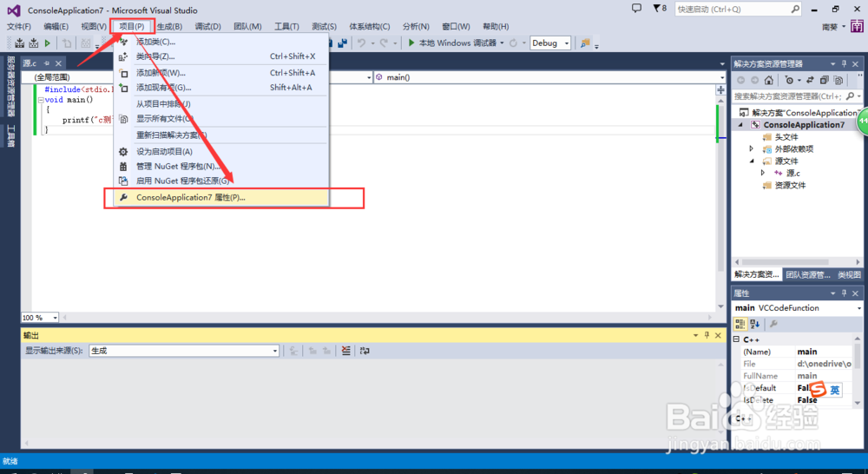Click the show all files icon in Solution Explorer
This screenshot has width=868, height=474.
(x=838, y=80)
